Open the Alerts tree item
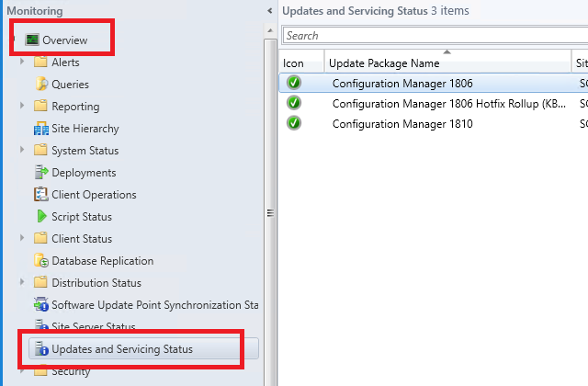 tap(65, 62)
